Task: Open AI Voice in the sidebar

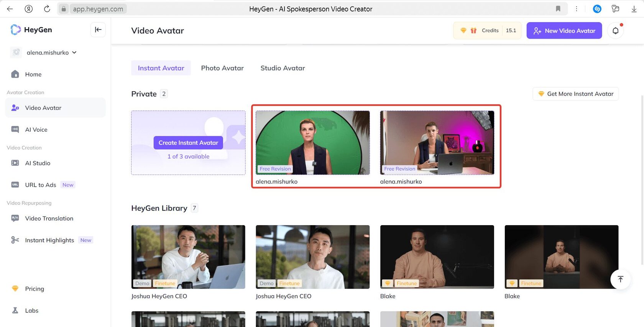Action: [x=55, y=129]
